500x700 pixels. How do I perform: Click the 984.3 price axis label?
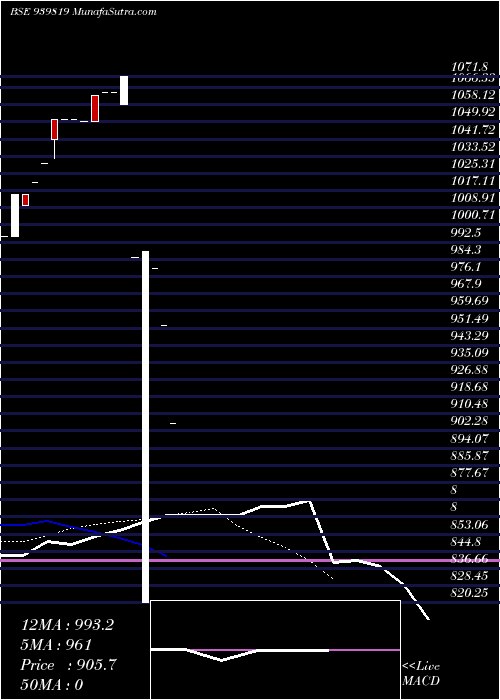[x=466, y=250]
